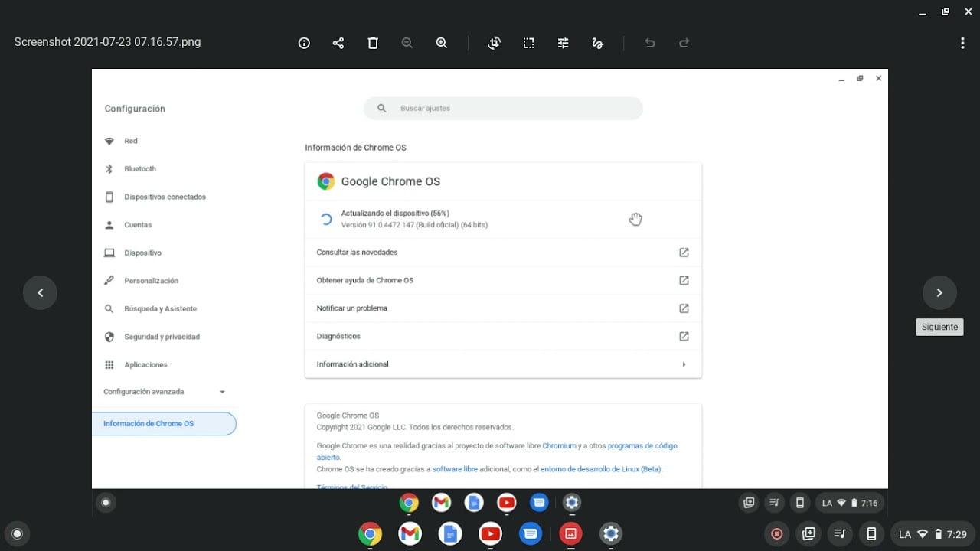Open Consultar las novedades link
This screenshot has width=980, height=551.
coord(503,253)
